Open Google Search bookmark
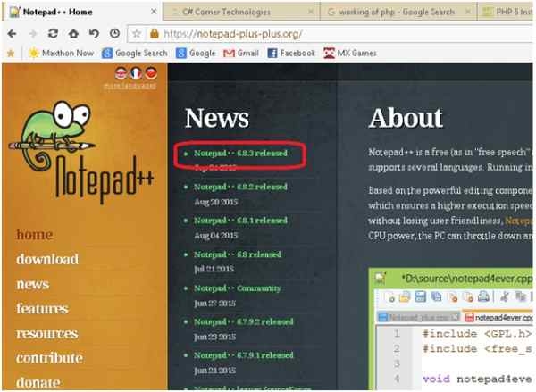 point(135,53)
